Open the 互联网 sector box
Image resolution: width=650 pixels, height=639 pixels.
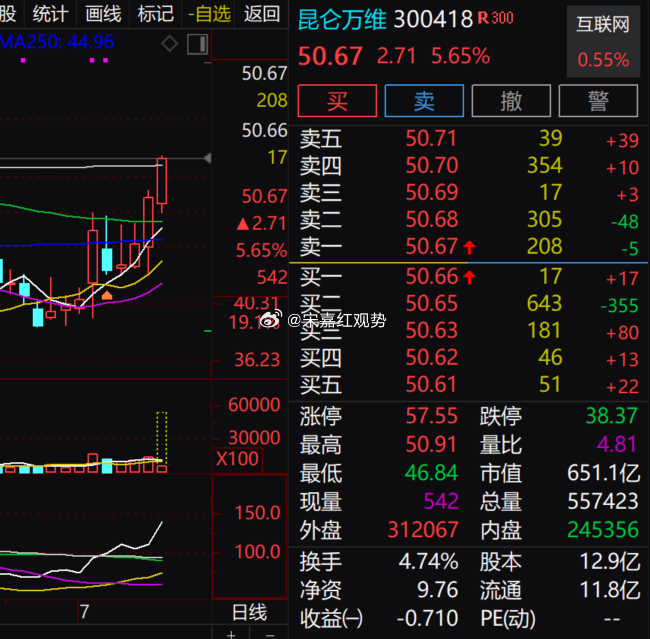point(603,41)
